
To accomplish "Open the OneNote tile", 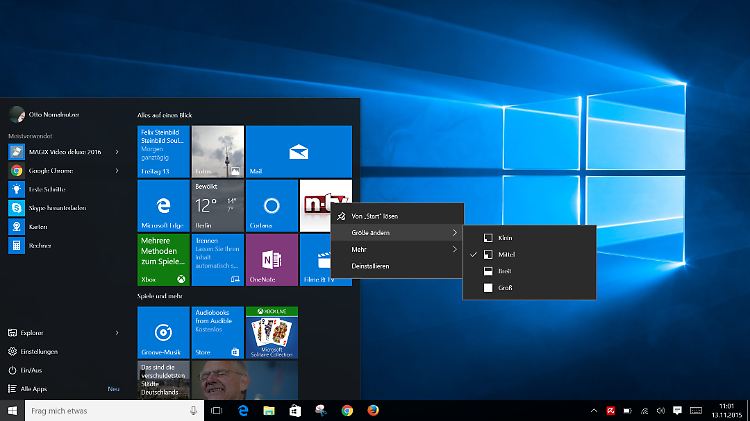I will click(x=272, y=259).
